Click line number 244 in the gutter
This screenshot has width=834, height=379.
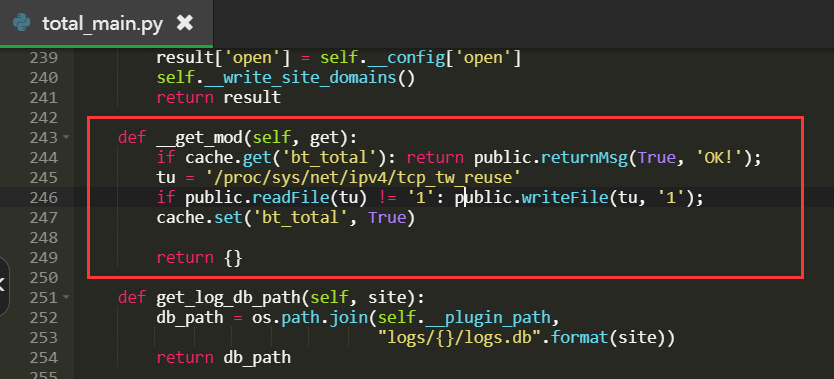pos(43,157)
